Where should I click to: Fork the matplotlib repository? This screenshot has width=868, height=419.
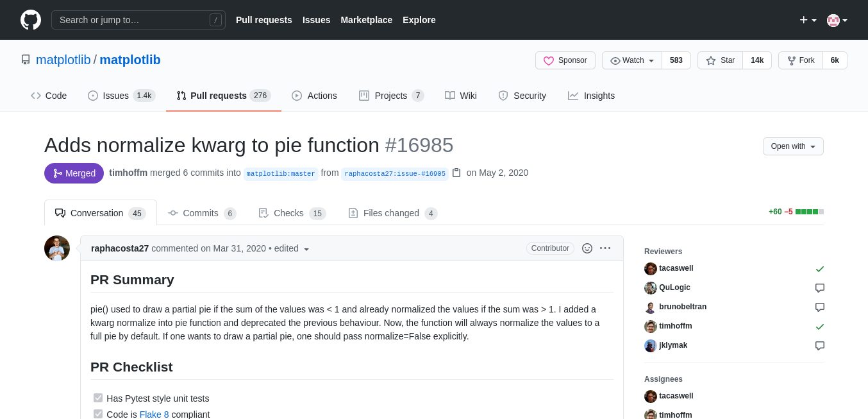(801, 60)
